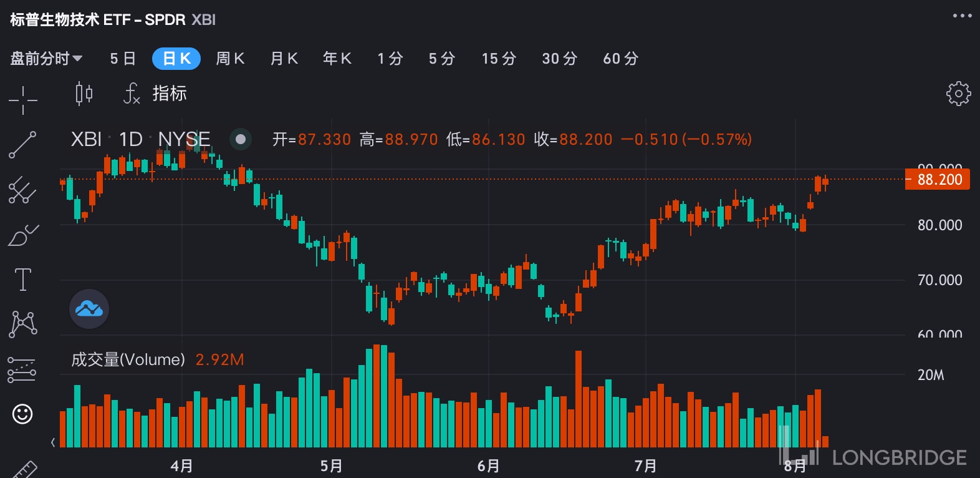Select the text annotation tool
The width and height of the screenshot is (980, 478).
pos(22,279)
